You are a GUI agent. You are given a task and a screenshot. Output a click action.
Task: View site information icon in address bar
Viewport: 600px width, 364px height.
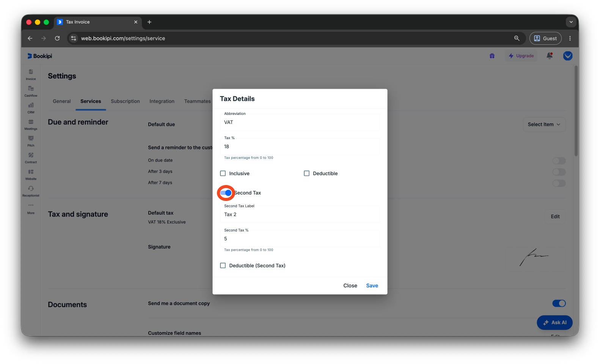74,38
